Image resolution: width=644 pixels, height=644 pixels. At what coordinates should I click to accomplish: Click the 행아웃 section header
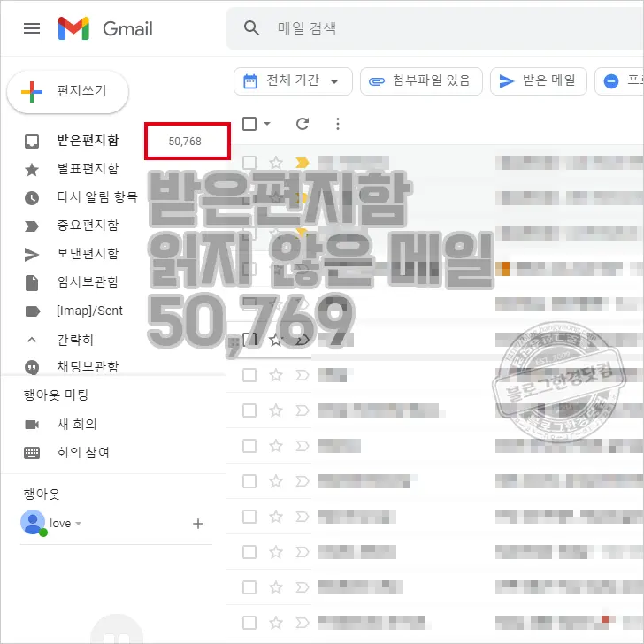pyautogui.click(x=42, y=494)
